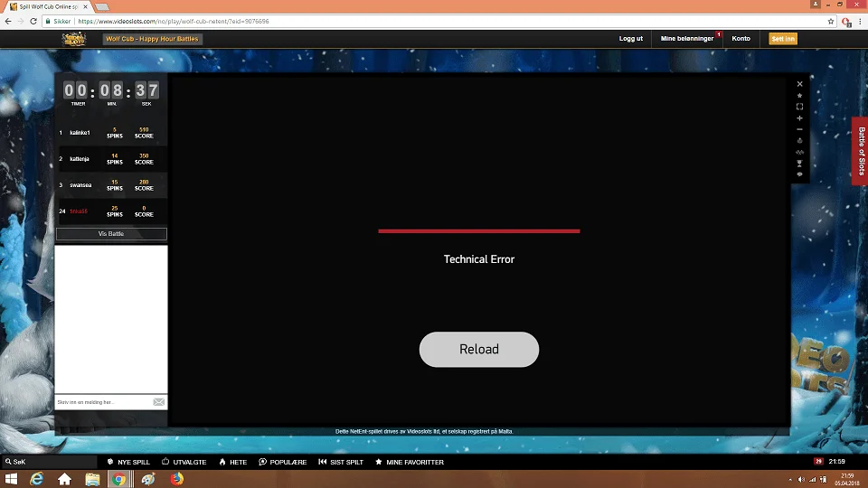Click taskbar clock showing 05.04.2018
The image size is (868, 488).
[847, 479]
